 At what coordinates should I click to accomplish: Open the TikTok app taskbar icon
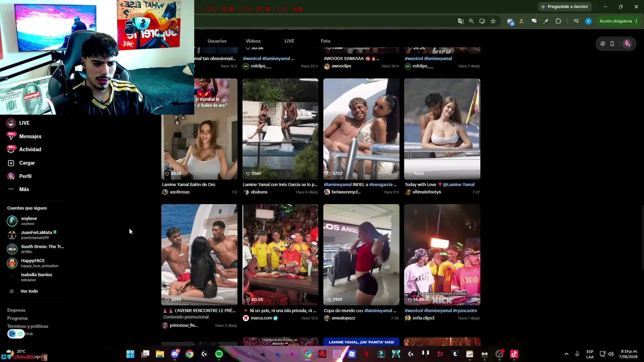click(514, 354)
